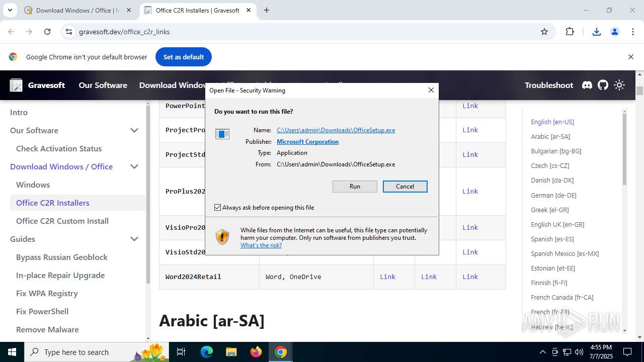Screen dimensions: 644x362
Task: Open Fix WPA Registry guide
Action: click(x=47, y=293)
